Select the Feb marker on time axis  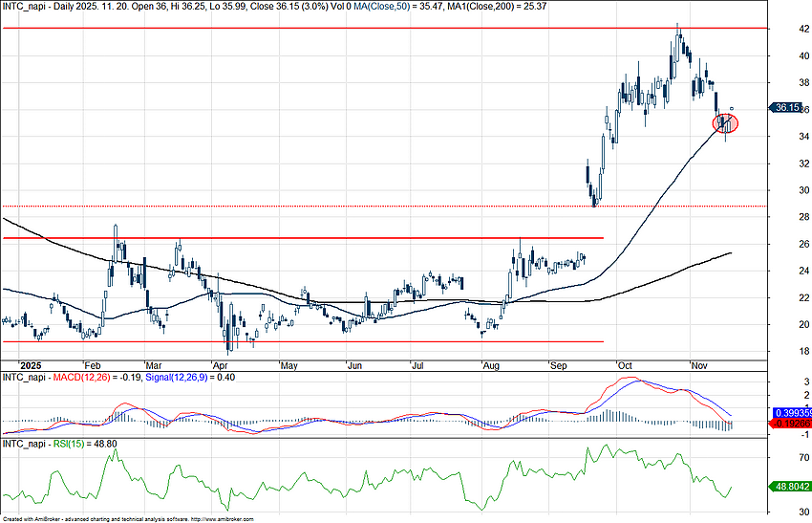pos(92,365)
